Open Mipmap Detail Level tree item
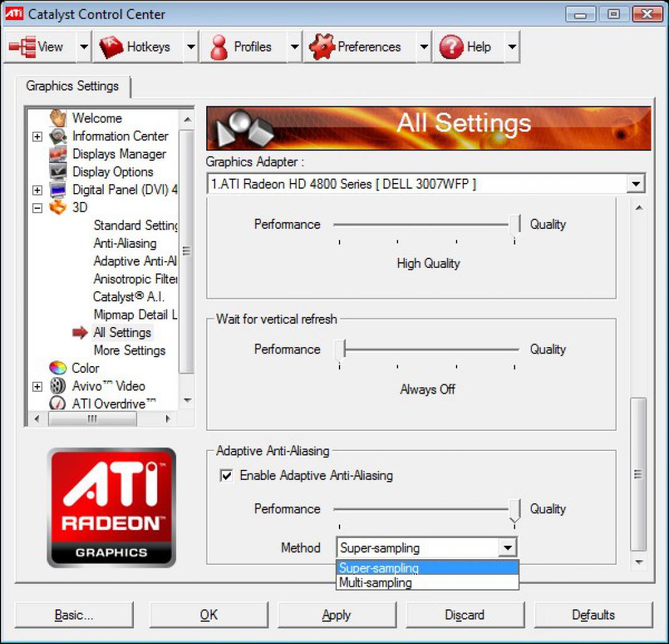The image size is (669, 644). click(x=135, y=314)
